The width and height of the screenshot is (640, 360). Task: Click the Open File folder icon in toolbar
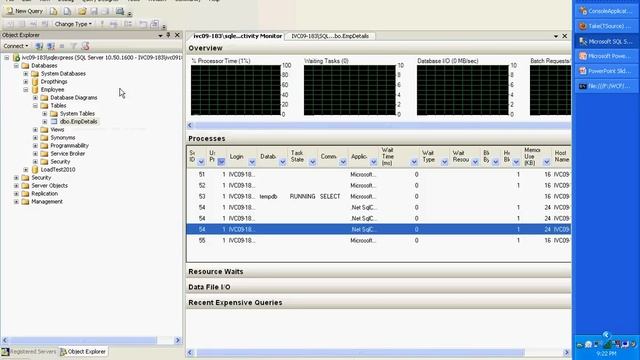point(82,11)
